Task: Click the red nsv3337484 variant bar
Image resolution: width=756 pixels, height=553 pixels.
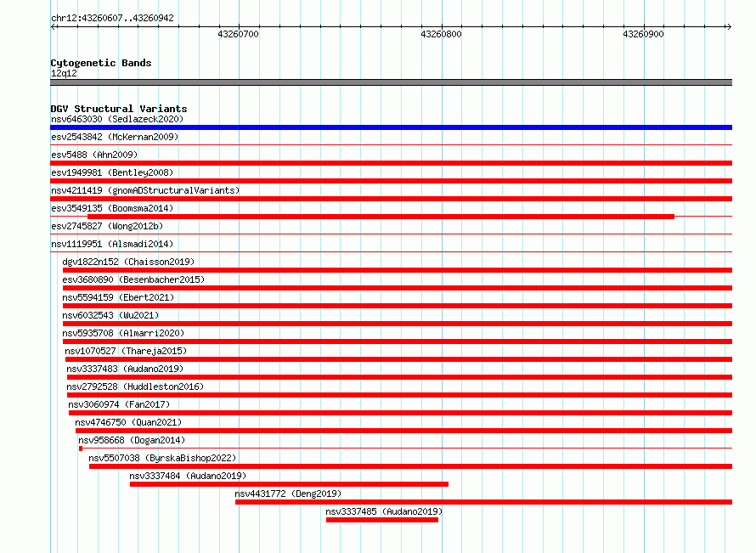Action: pos(289,484)
